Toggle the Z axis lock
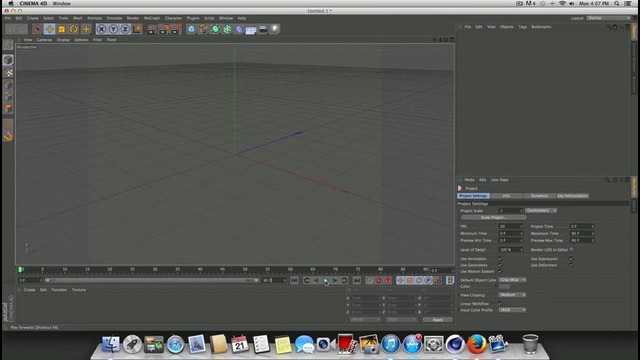 pos(125,29)
